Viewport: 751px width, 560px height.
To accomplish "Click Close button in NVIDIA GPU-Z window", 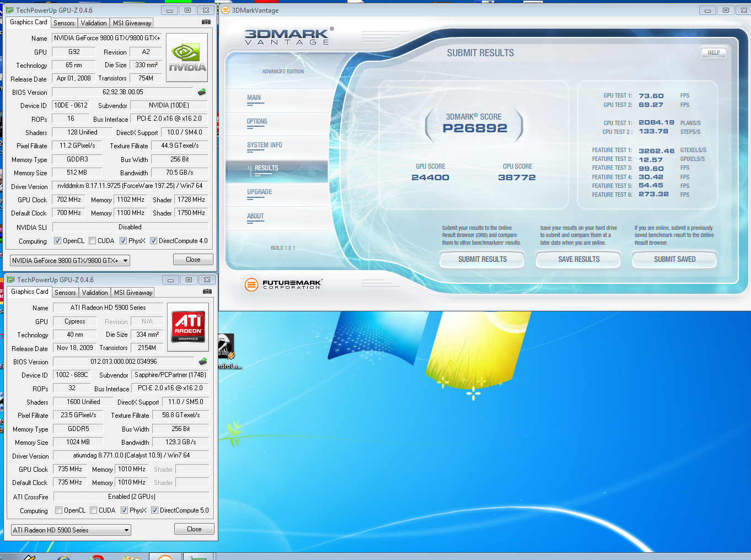I will [193, 260].
